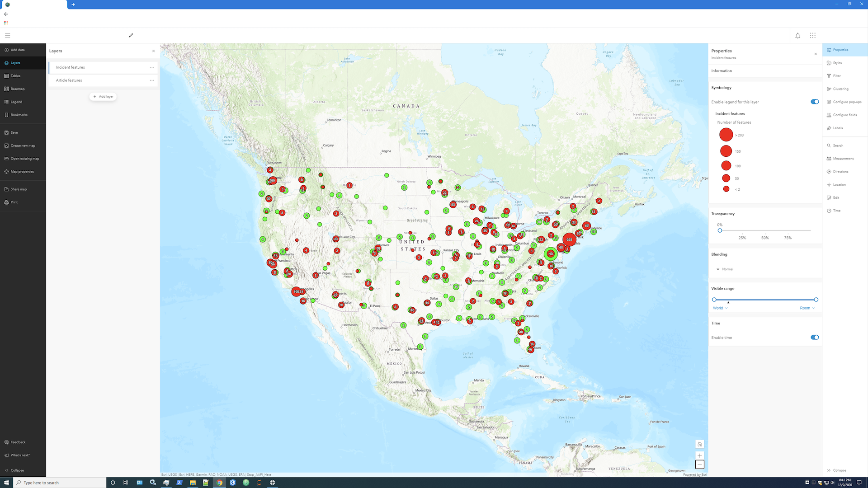Open the Styles panel

(837, 63)
